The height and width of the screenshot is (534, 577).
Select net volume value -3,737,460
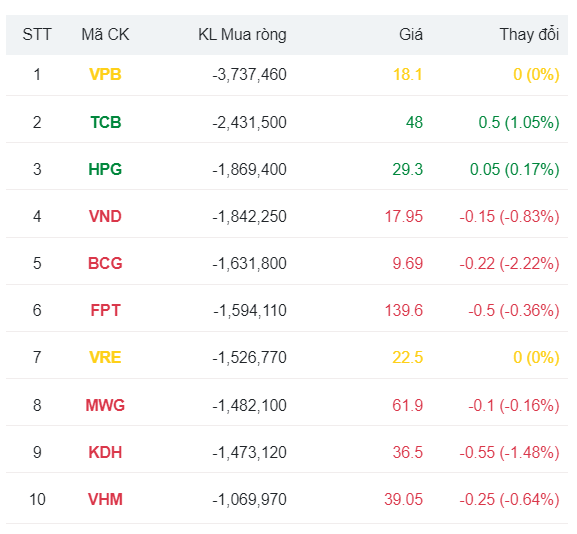pos(249,75)
